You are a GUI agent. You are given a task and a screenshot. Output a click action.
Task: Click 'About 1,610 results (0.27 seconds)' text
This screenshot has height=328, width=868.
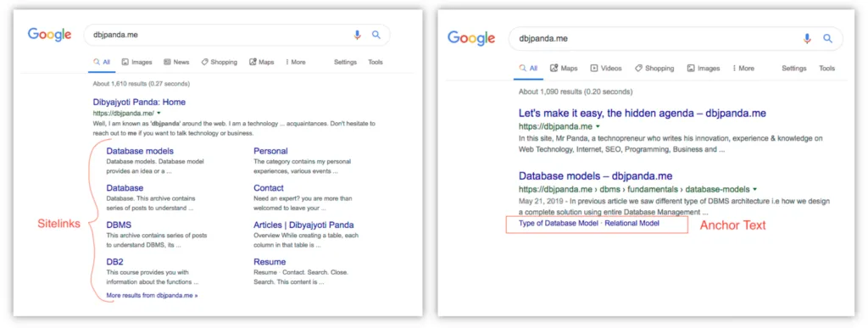142,84
